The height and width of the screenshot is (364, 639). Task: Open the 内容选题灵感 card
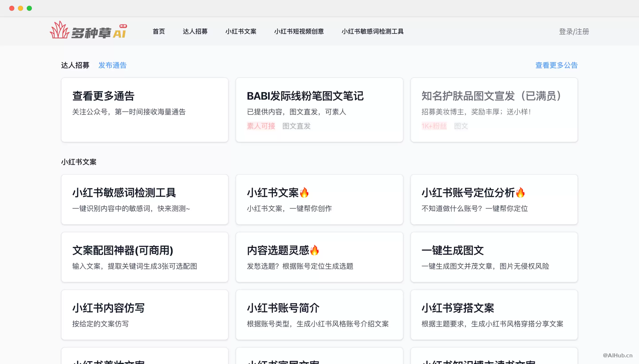pyautogui.click(x=320, y=257)
